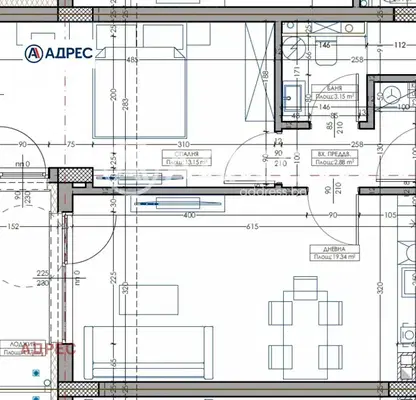Screen dimensions: 416x400
Task: Click the shower symbol in the bathroom
Action: 295,48
